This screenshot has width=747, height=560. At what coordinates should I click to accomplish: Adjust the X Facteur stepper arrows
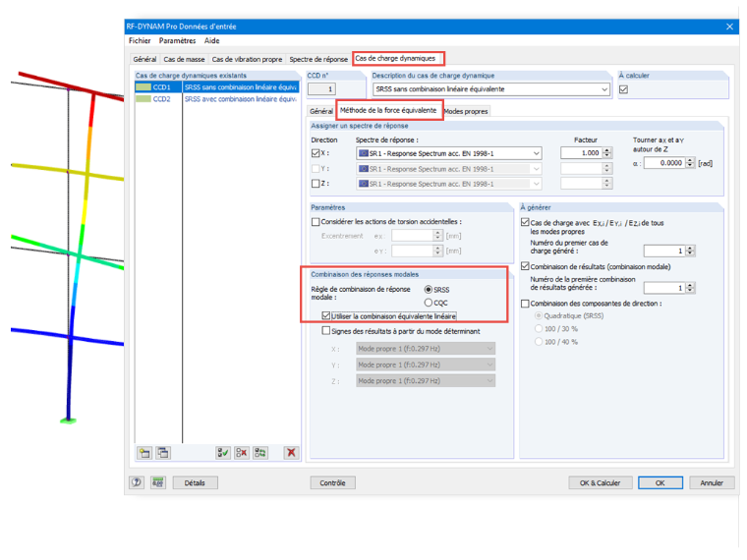coord(607,153)
